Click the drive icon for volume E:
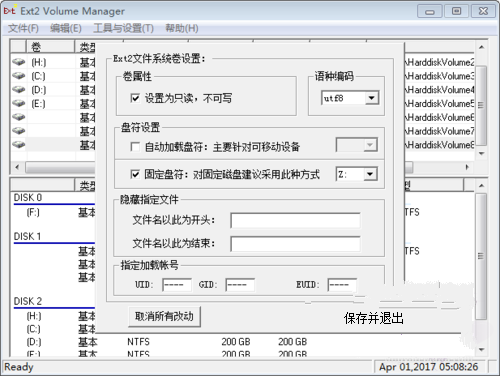This screenshot has height=376, width=500. coord(19,103)
